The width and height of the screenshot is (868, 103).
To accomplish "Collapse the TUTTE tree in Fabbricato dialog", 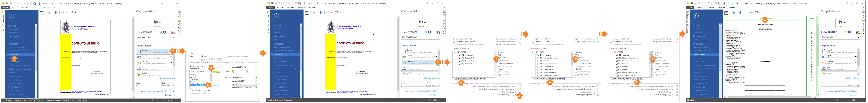I will (454, 52).
